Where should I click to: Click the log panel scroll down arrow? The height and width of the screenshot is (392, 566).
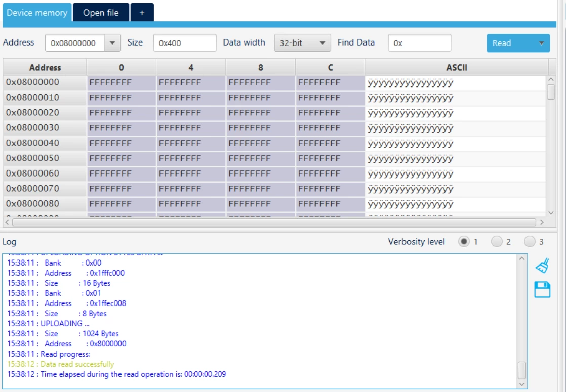pos(521,384)
